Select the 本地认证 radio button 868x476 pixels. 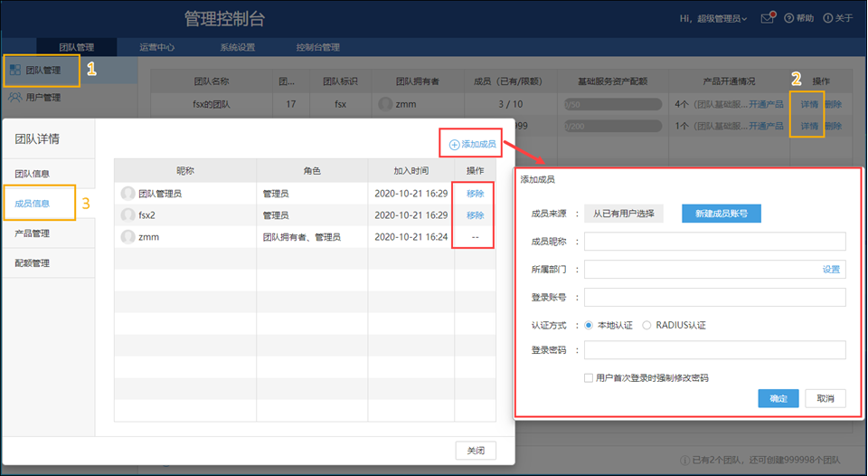coord(590,325)
